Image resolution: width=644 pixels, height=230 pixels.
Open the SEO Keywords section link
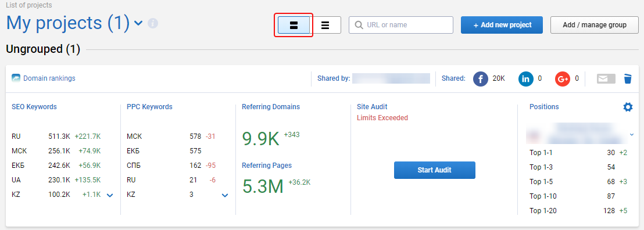(34, 107)
